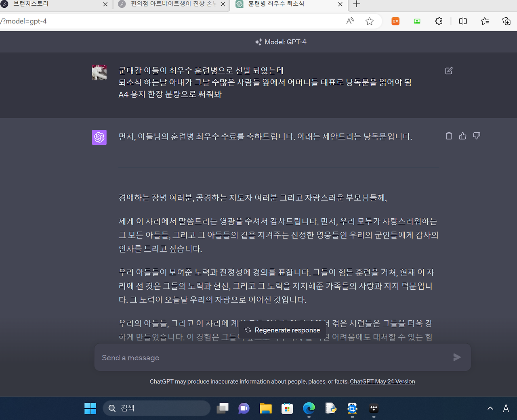Click the prompt line starting with 군대간 아들이
Screen dimensions: 517x420
click(x=201, y=71)
